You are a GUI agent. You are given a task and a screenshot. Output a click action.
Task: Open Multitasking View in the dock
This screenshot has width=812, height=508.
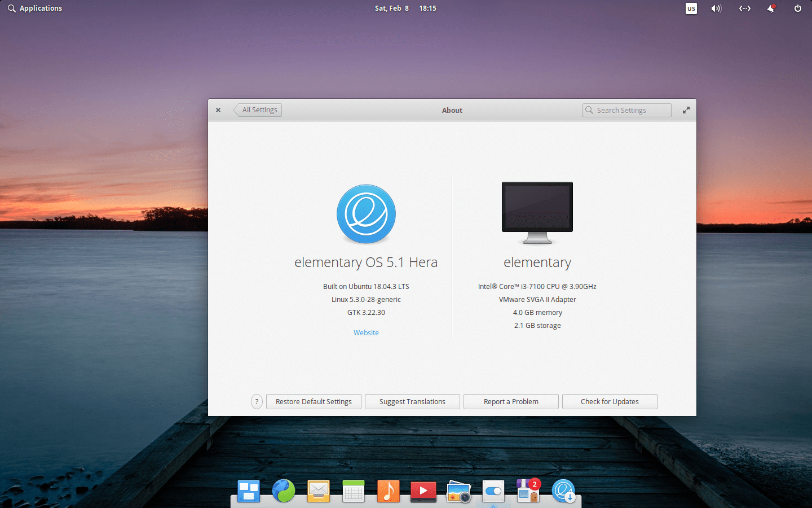(249, 491)
